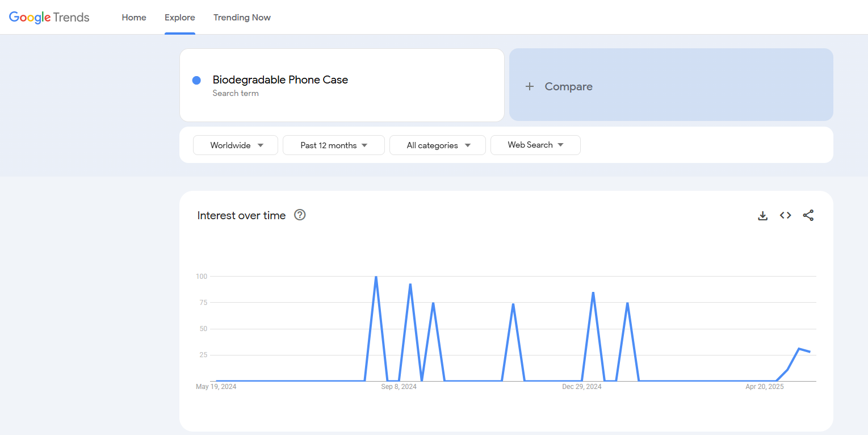Click the peak at 100 on the chart
Viewport: 868px width, 435px height.
click(376, 277)
